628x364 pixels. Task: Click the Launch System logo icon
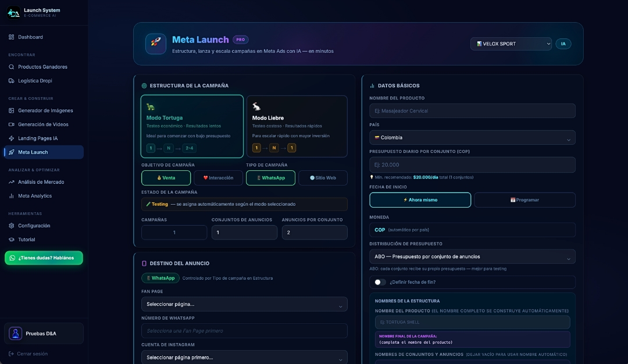coord(13,12)
